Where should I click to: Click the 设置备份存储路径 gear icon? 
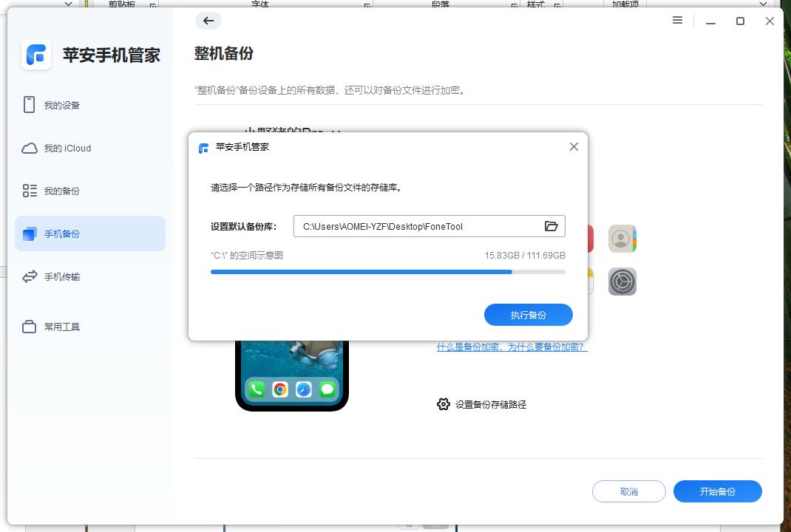pyautogui.click(x=444, y=404)
